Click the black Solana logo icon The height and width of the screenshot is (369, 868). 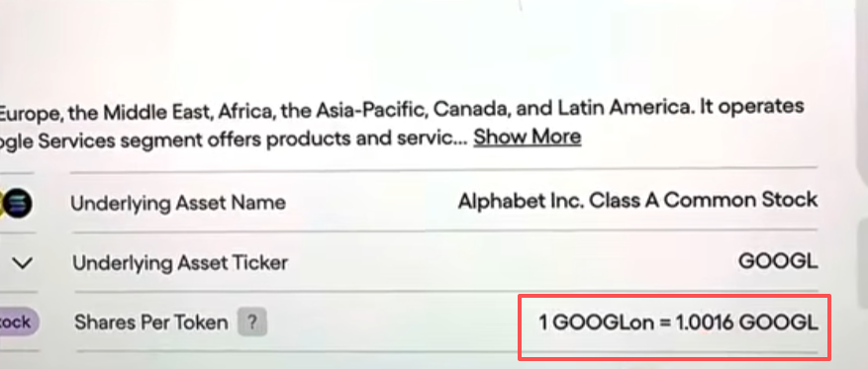[18, 204]
